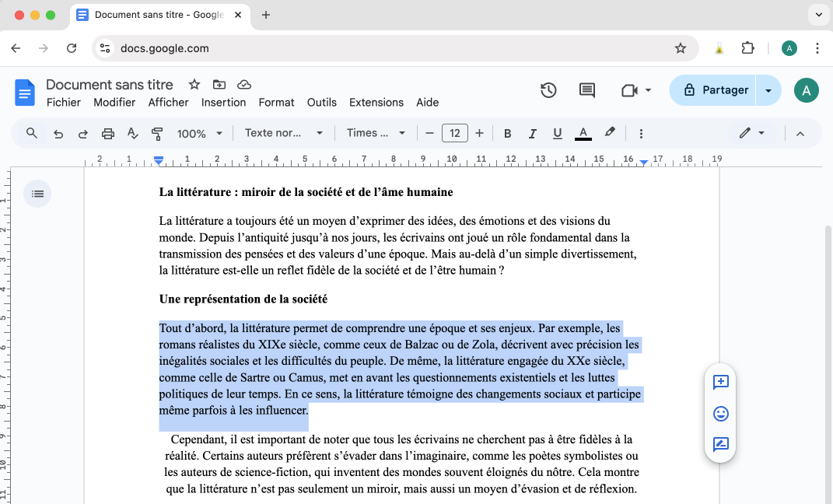
Task: Open the paragraph style dropdown
Action: tap(283, 133)
